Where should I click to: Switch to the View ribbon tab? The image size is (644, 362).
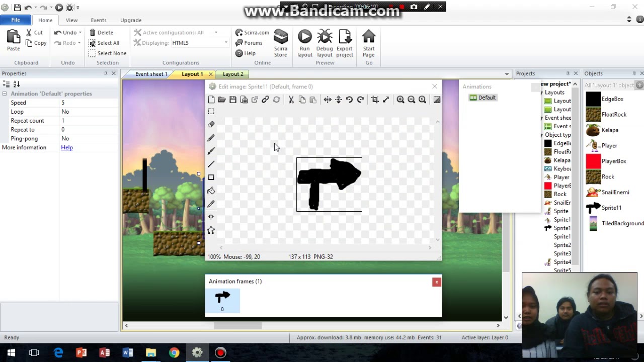tap(71, 20)
